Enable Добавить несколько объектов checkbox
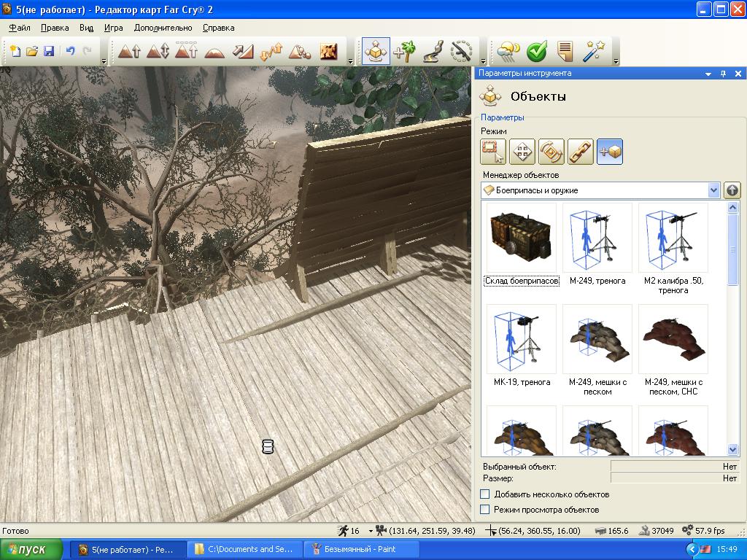The height and width of the screenshot is (560, 747). coord(485,494)
